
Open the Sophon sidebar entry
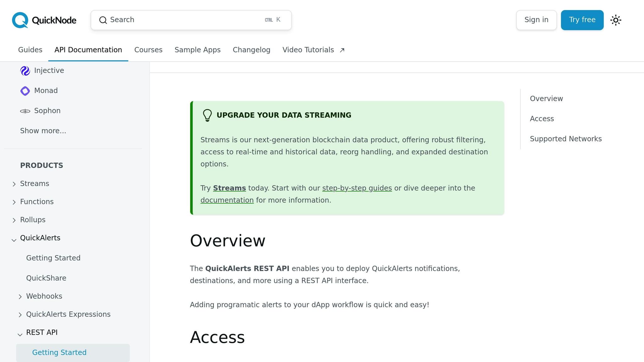[47, 111]
